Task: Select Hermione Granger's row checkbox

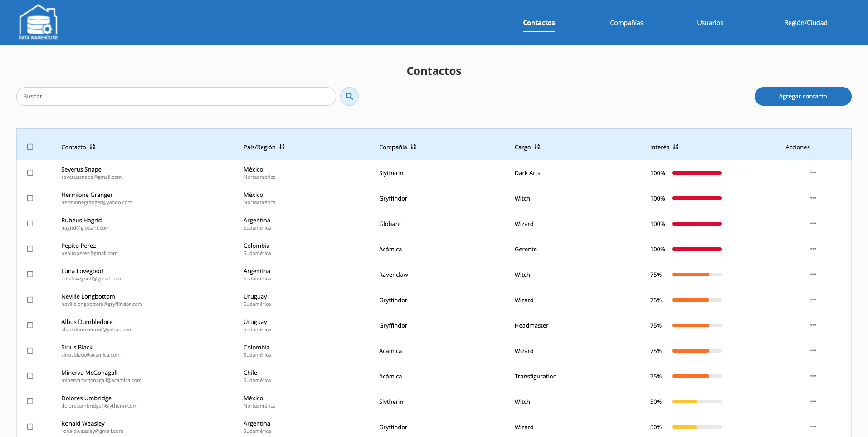Action: [30, 198]
